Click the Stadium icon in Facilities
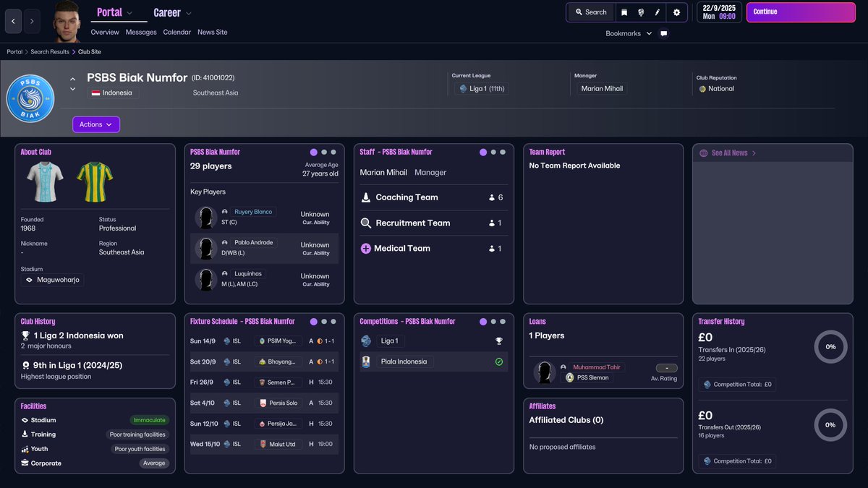868x488 pixels. [25, 420]
